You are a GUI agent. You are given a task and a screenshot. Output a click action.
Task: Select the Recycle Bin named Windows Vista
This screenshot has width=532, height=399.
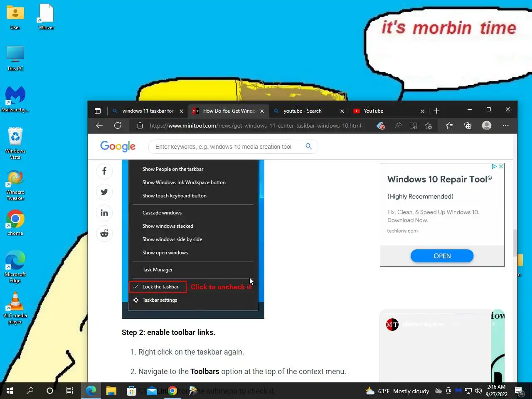point(15,143)
